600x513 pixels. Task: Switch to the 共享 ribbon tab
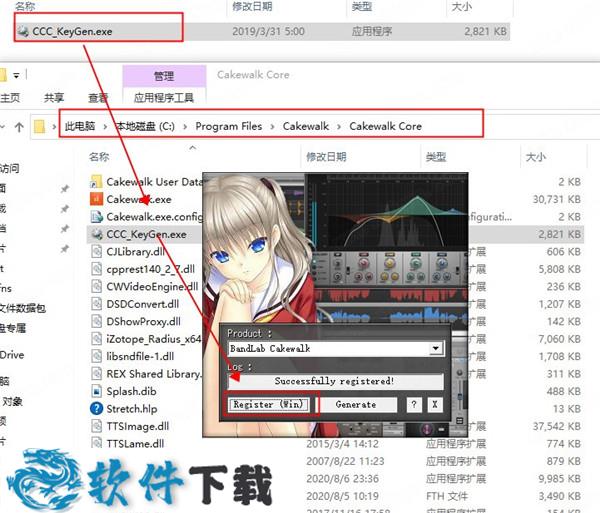[x=54, y=98]
